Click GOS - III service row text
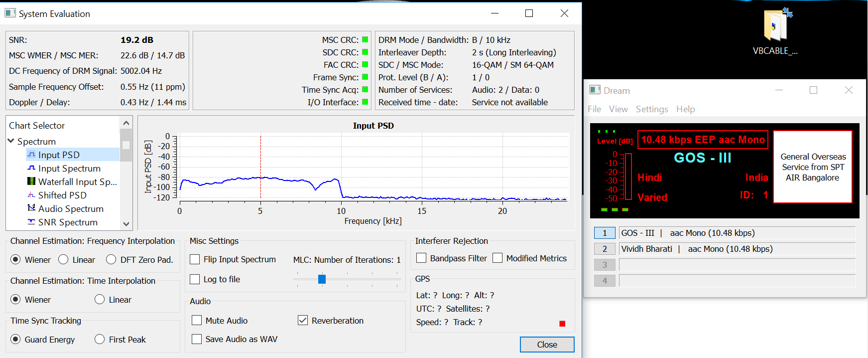Viewport: 868px width, 358px height. click(688, 233)
